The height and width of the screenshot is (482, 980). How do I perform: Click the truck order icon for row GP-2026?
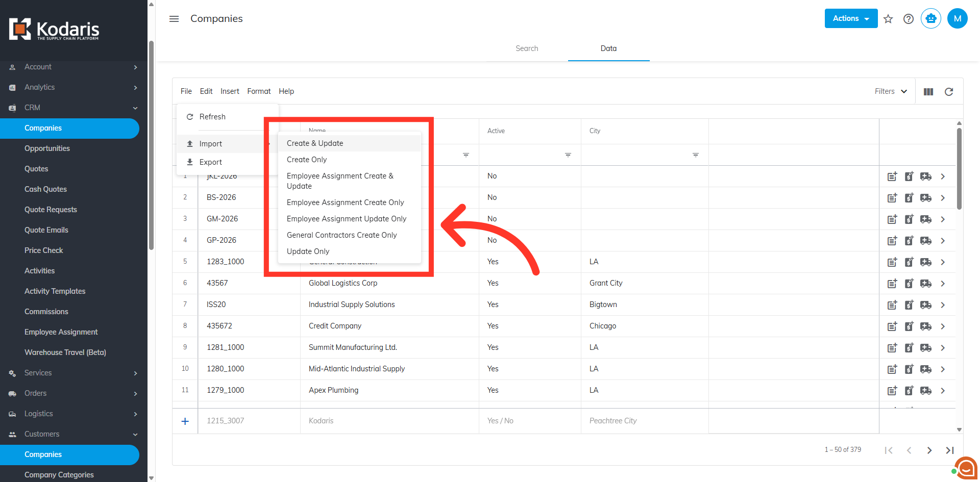point(926,241)
